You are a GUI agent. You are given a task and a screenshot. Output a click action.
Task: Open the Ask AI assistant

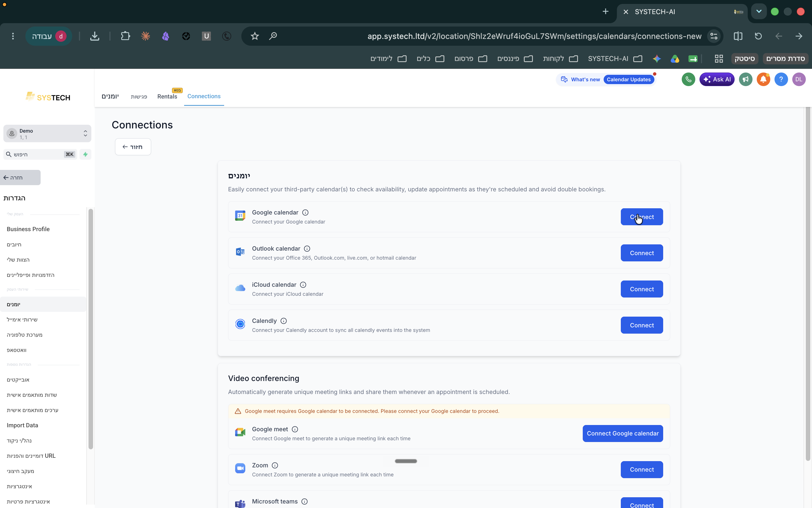717,79
